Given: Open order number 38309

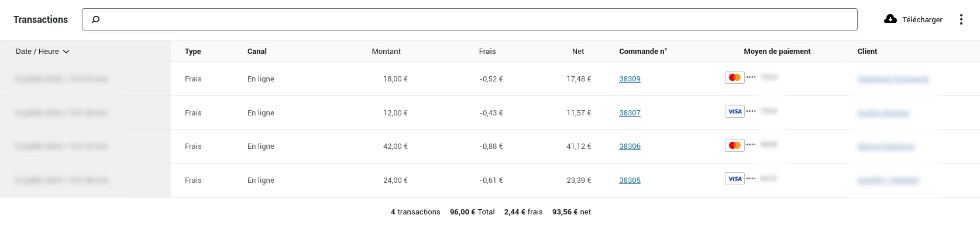Looking at the screenshot, I should pos(630,79).
